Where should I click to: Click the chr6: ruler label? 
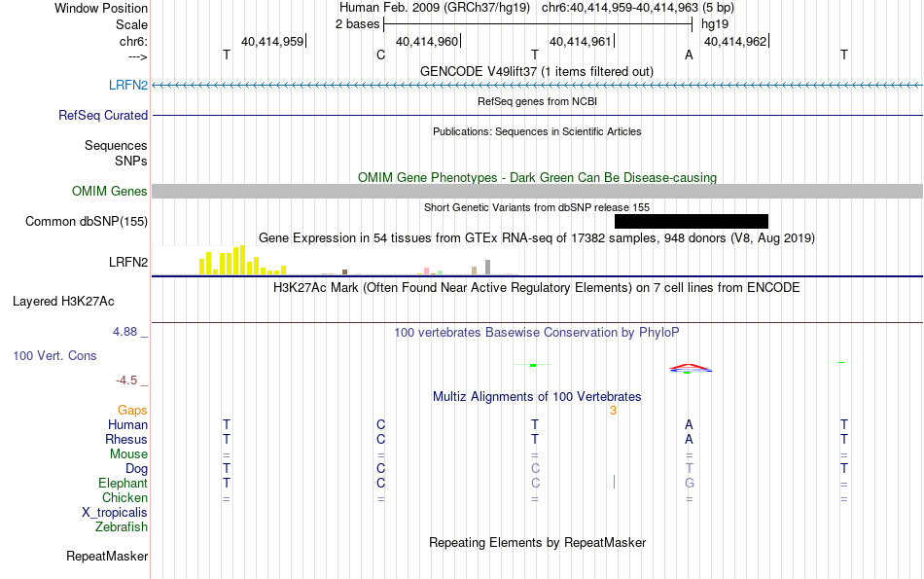133,41
